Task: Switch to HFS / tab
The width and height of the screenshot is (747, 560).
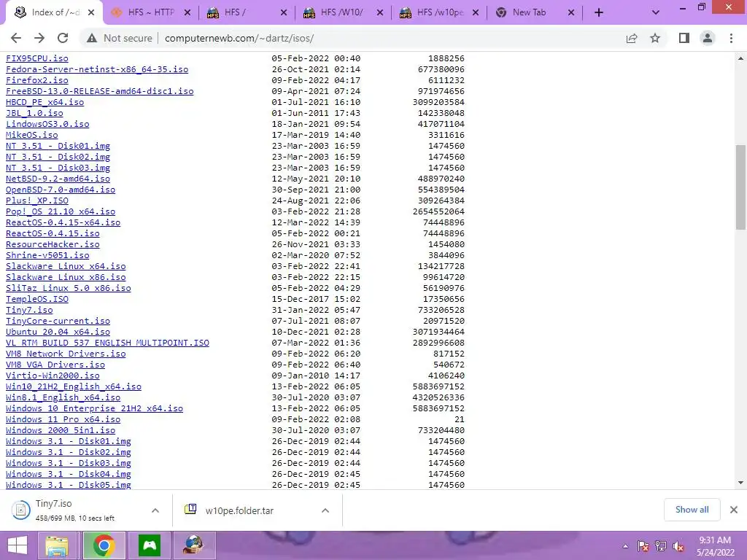Action: click(247, 13)
